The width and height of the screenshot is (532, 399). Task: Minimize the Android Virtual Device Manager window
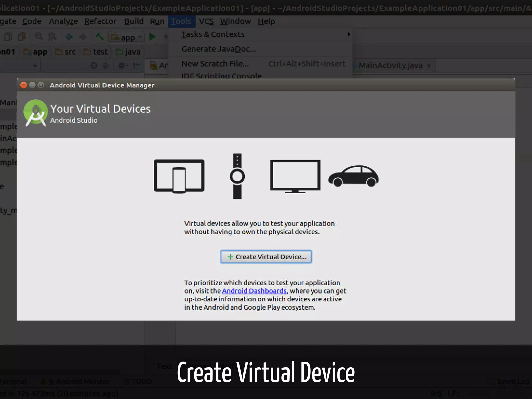coord(32,85)
